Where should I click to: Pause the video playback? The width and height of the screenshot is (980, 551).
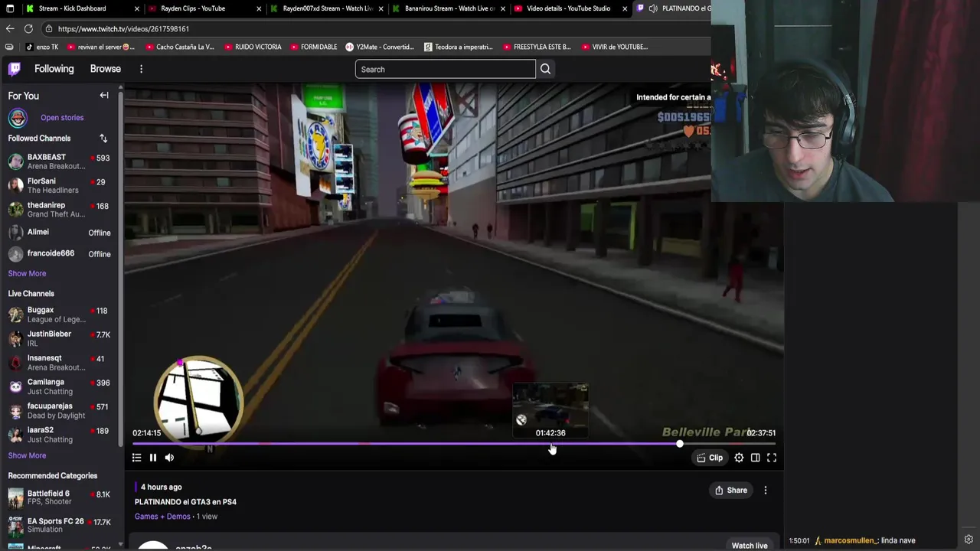click(x=153, y=458)
